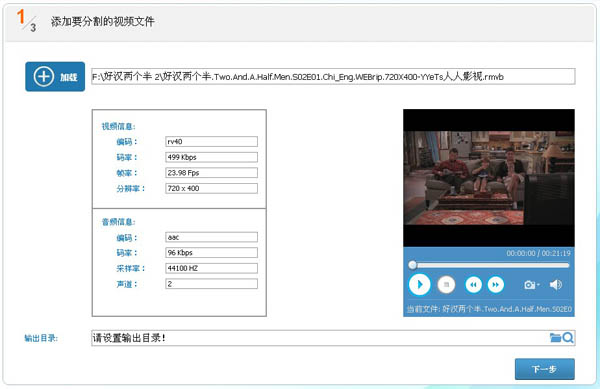Click the video codec field showing rv40

coord(211,142)
